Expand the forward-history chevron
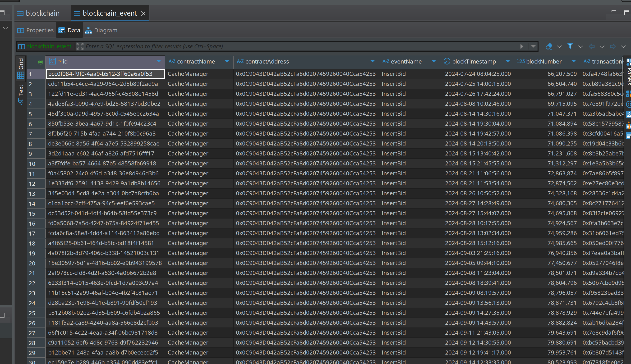 coord(623,47)
